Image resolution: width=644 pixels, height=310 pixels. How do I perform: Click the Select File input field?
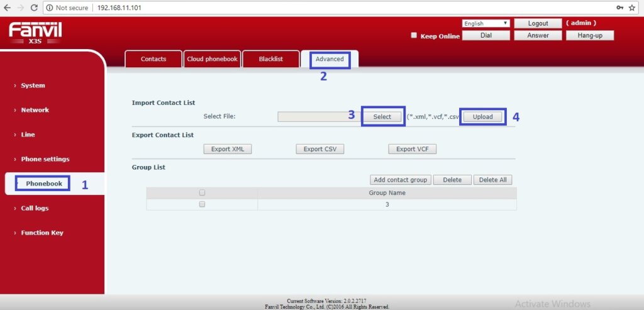click(319, 116)
